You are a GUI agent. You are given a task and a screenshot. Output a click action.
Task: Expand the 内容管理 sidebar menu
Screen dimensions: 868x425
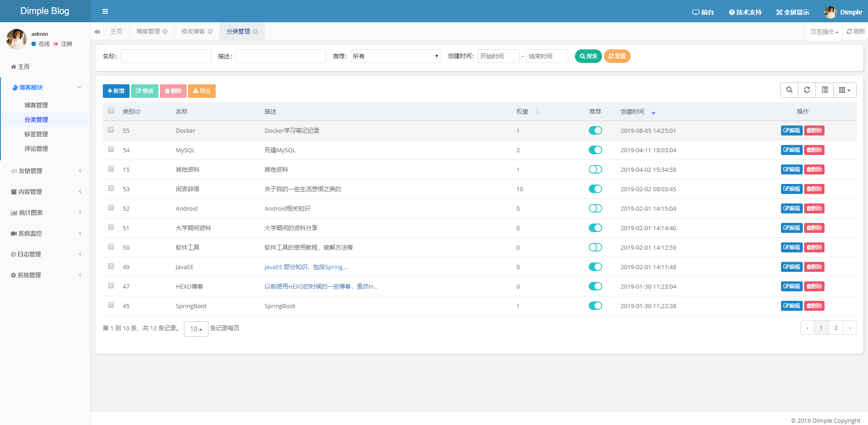tap(45, 192)
